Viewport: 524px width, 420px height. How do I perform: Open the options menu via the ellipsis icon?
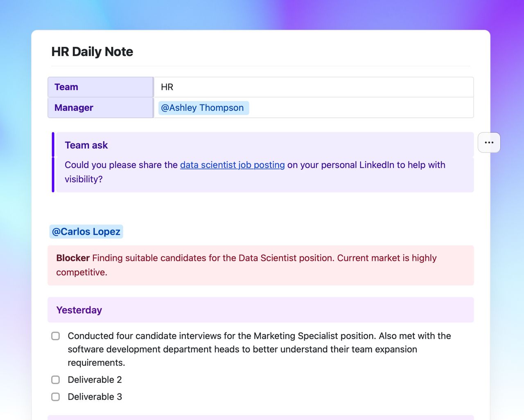point(489,142)
